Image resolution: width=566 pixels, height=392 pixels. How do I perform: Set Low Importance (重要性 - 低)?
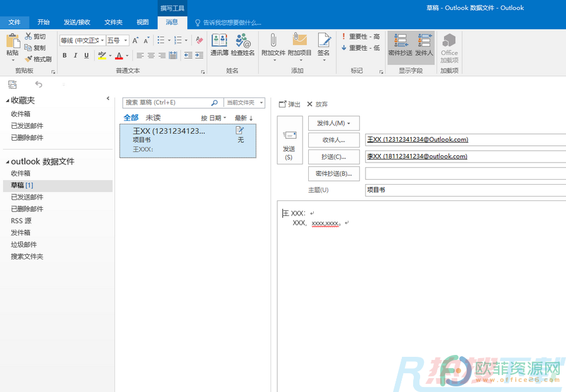tap(360, 48)
